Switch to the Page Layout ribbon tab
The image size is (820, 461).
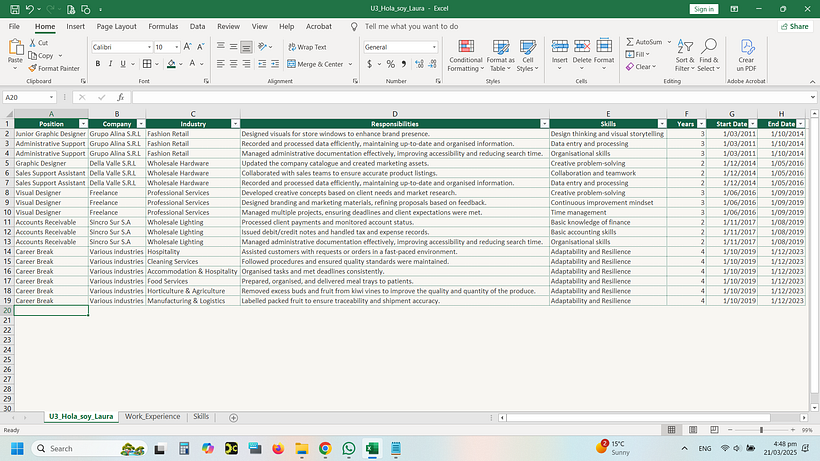pyautogui.click(x=117, y=26)
